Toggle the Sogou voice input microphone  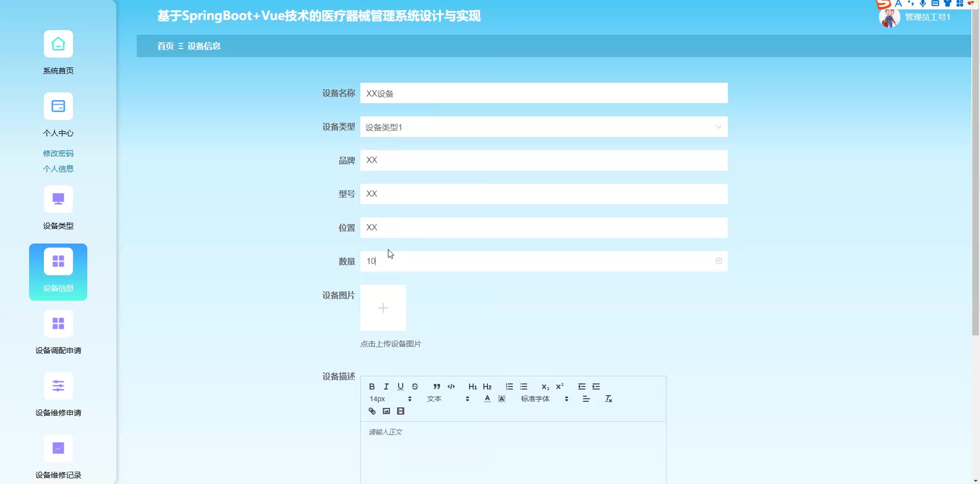(923, 3)
